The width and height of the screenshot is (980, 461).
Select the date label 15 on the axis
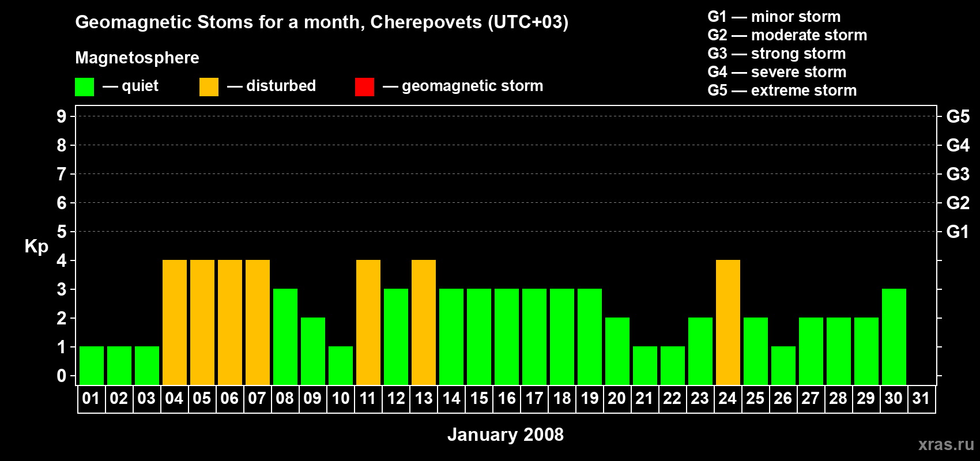479,399
